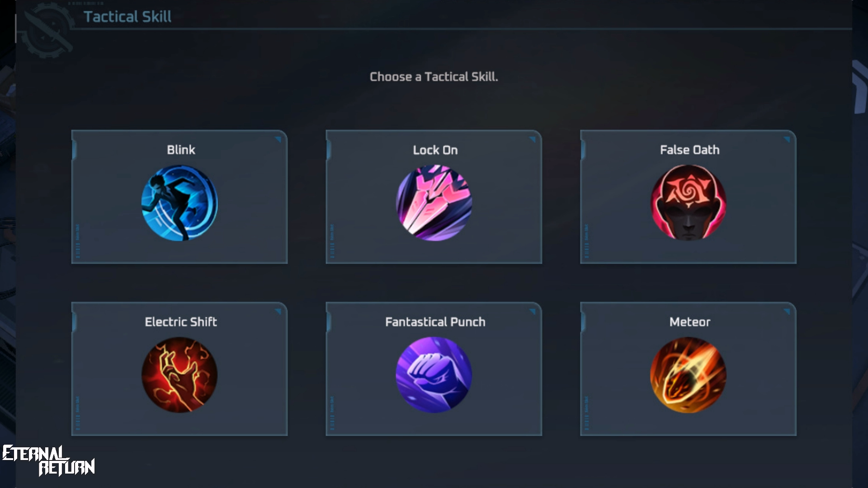Click Lock On card's corner triangle marker

pyautogui.click(x=533, y=140)
